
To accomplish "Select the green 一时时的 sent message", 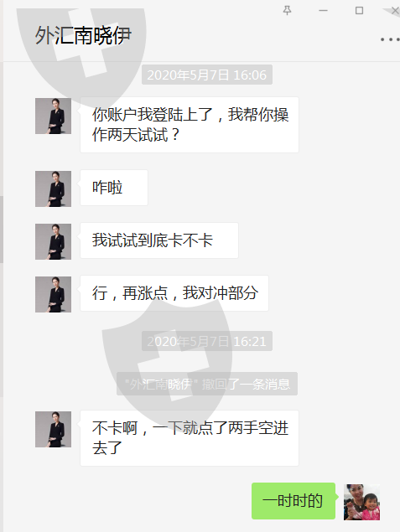I will (294, 501).
